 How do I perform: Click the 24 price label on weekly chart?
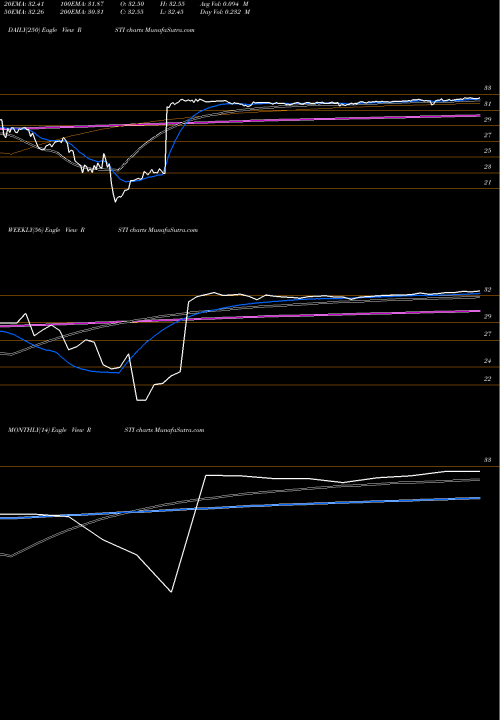(488, 361)
